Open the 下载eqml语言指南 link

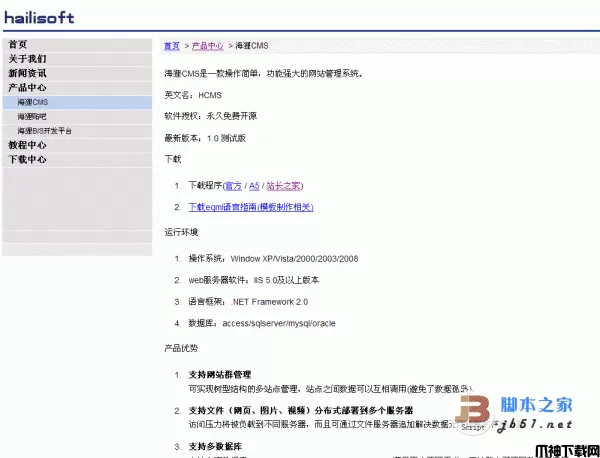pos(251,207)
